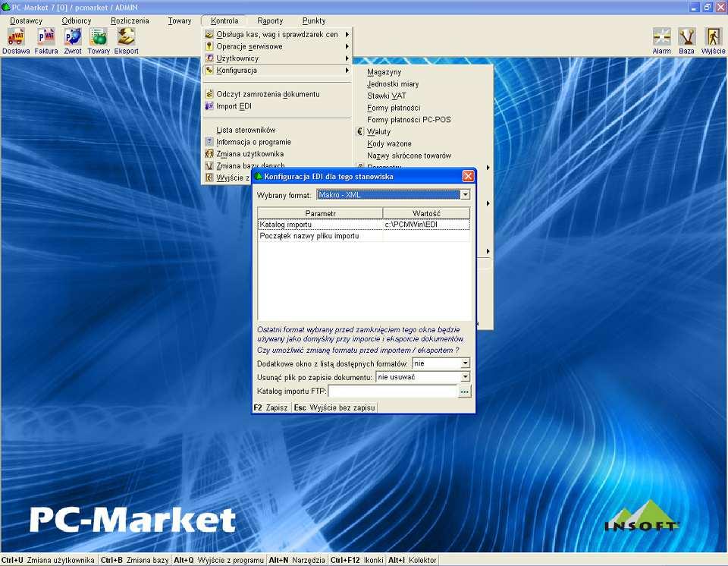
Task: Expand Dodatkowe okno z listą formatów dropdown
Action: point(465,363)
